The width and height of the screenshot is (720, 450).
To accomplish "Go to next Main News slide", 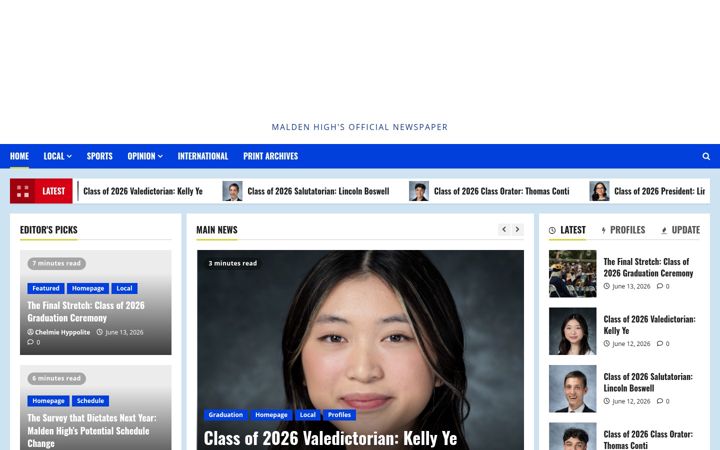I will click(517, 229).
